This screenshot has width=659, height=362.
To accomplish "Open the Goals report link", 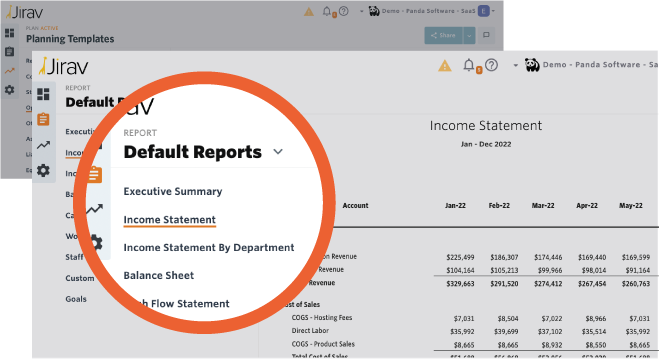I will (x=76, y=299).
